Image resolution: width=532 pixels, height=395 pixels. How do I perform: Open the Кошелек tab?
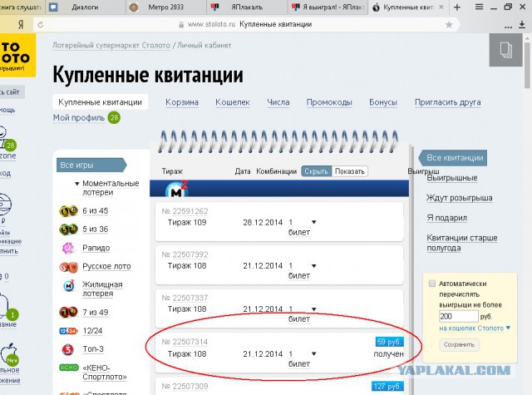point(233,102)
